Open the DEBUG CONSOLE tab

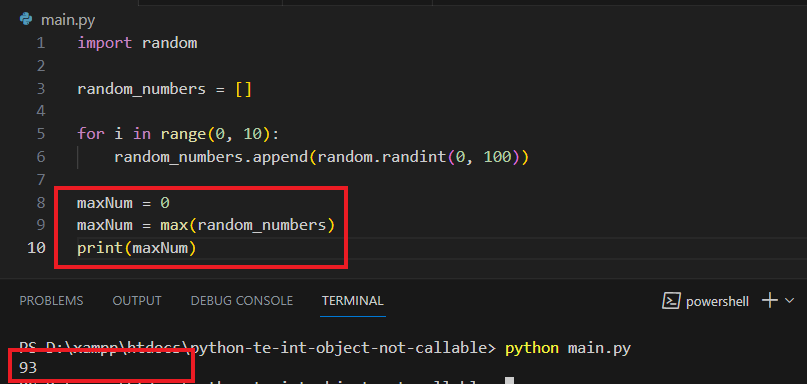[x=241, y=301]
